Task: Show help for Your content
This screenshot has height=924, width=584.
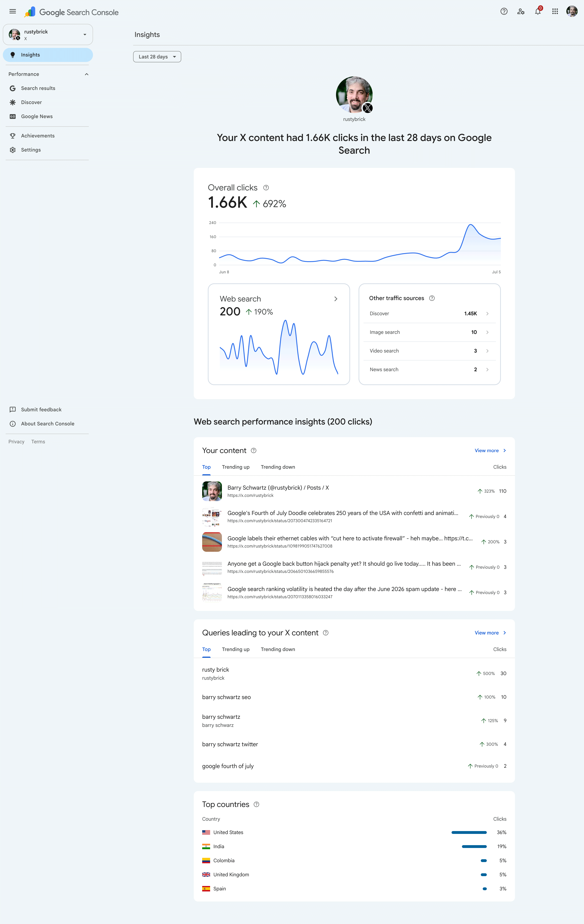Action: coord(253,451)
